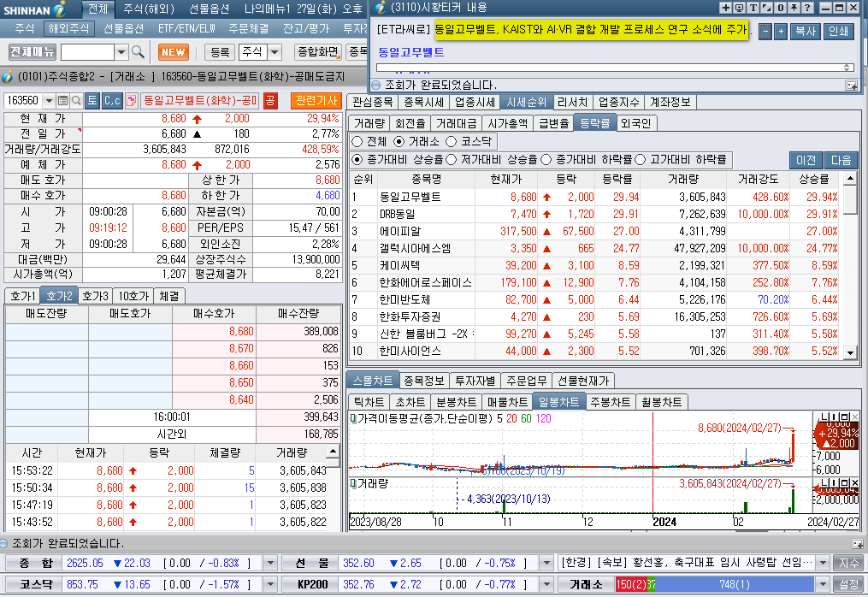Viewport: 868px width, 597px height.
Task: Click the 인쇄 print button
Action: click(839, 32)
